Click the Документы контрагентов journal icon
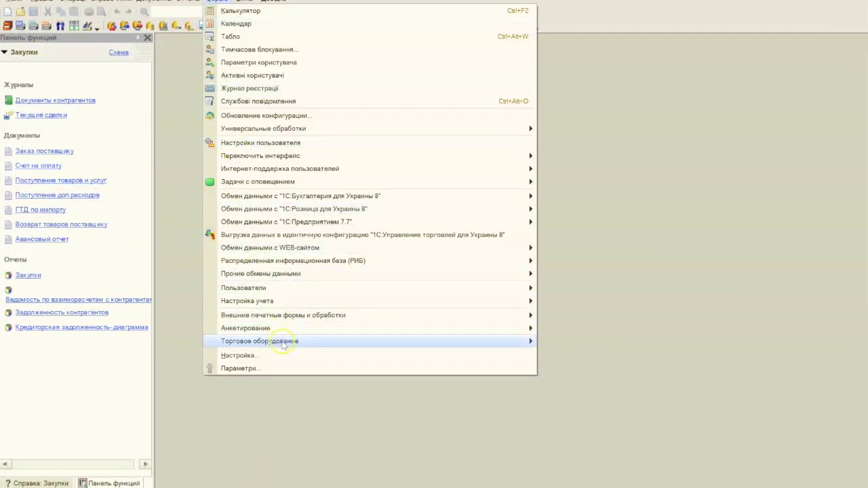 [8, 100]
